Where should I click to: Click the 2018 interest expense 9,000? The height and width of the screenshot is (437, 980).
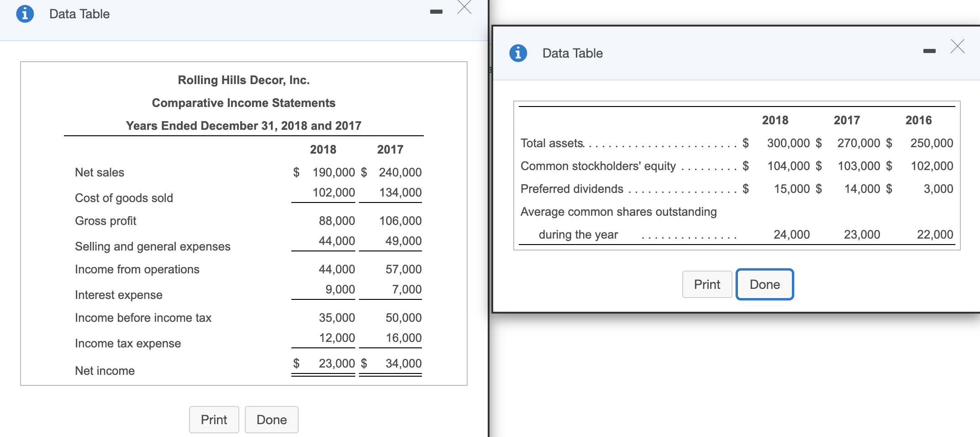click(340, 289)
